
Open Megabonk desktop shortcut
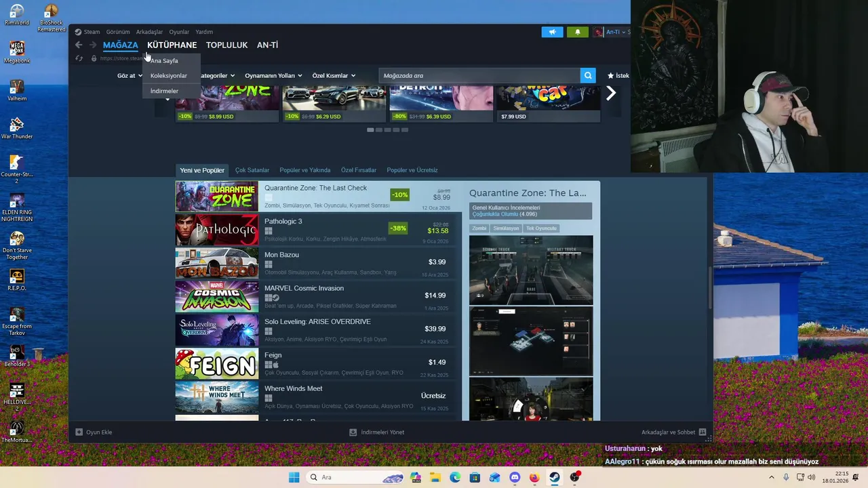[17, 53]
